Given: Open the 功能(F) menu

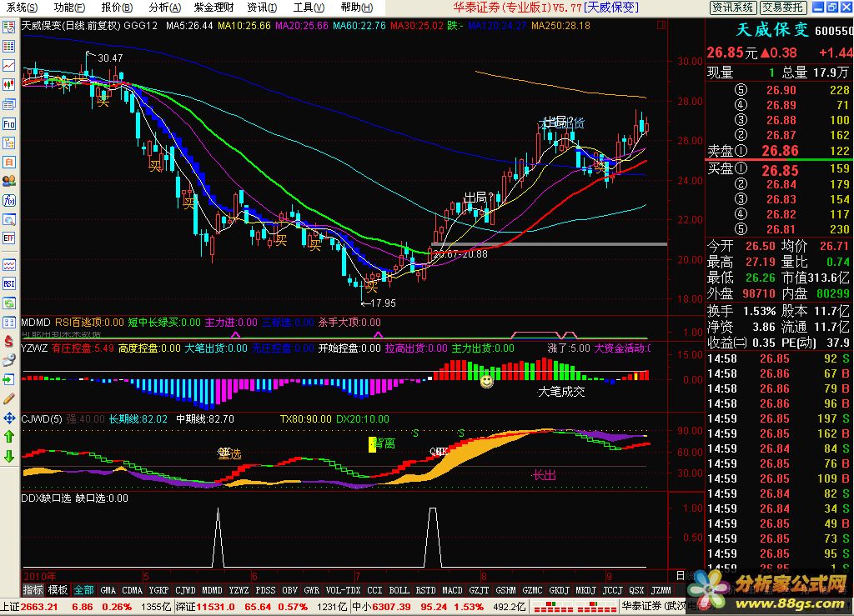Looking at the screenshot, I should pos(69,7).
